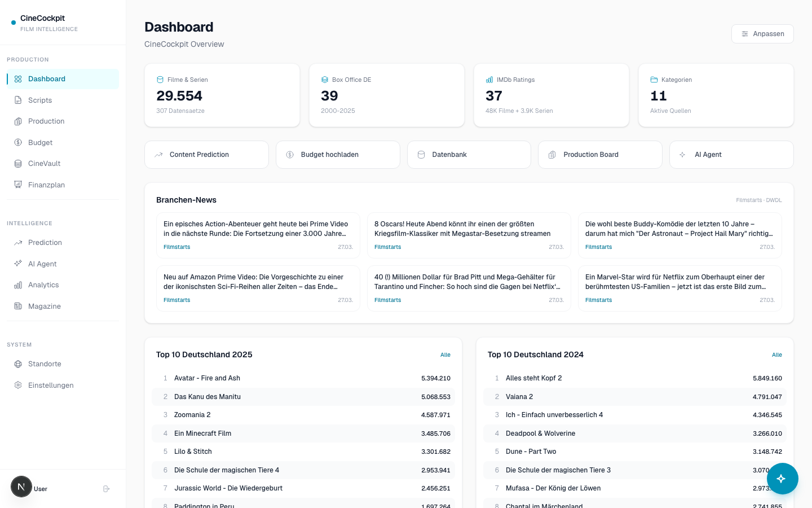Open the Production Board shortcut
Screen dimensions: 812x508
point(600,155)
